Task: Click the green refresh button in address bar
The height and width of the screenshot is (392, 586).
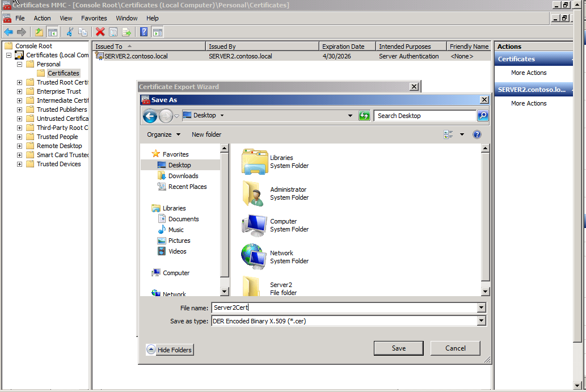Action: click(x=364, y=116)
